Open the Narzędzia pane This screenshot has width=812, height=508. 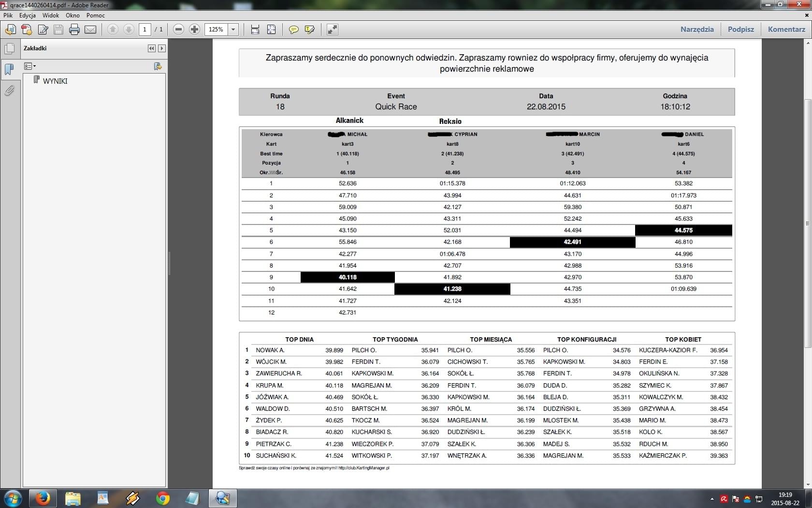pos(696,30)
